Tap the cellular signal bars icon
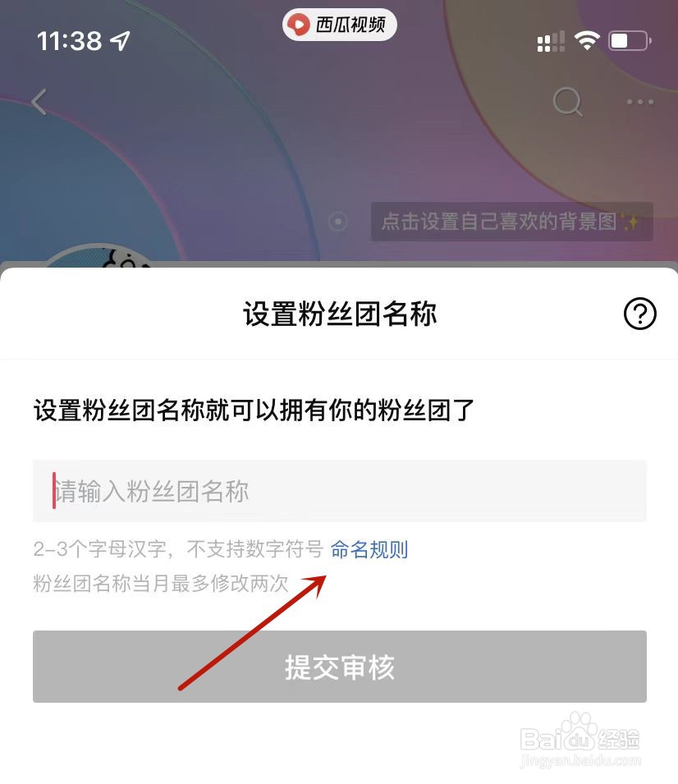The image size is (678, 784). pyautogui.click(x=551, y=42)
